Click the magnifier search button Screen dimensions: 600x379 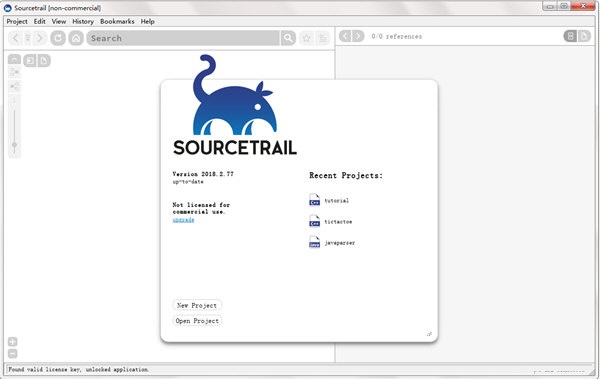[x=288, y=38]
